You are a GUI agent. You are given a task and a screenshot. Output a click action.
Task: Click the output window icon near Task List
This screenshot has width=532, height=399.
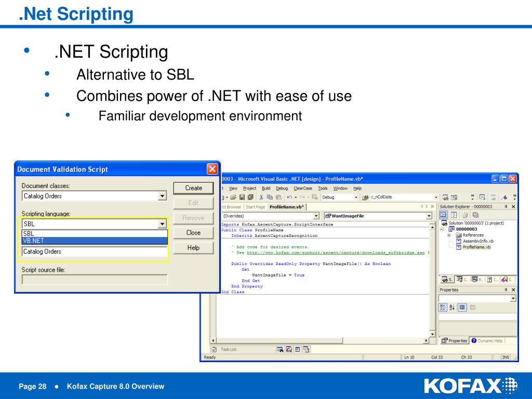click(298, 349)
